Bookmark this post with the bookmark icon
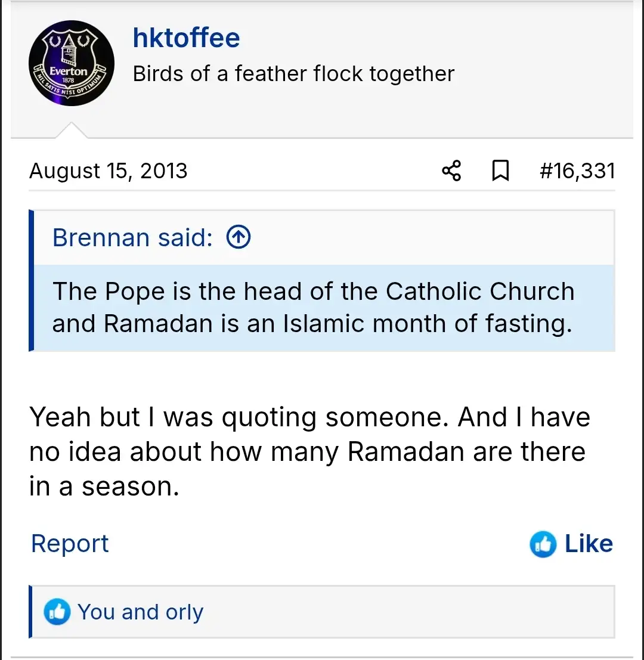 coord(500,171)
